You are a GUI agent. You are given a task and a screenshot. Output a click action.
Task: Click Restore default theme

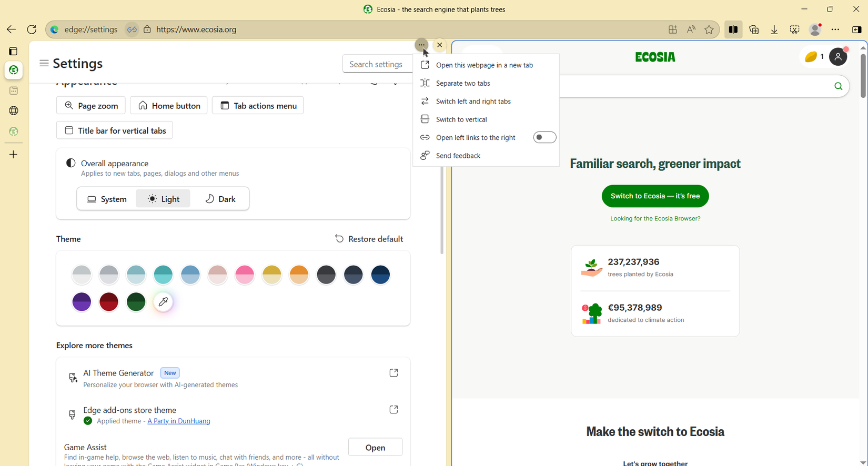[x=369, y=239]
